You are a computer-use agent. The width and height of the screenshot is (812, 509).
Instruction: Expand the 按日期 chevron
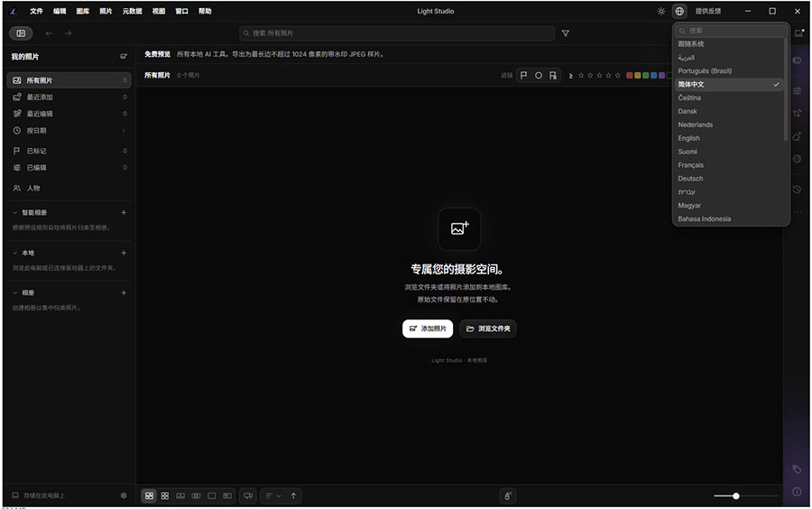pos(124,131)
